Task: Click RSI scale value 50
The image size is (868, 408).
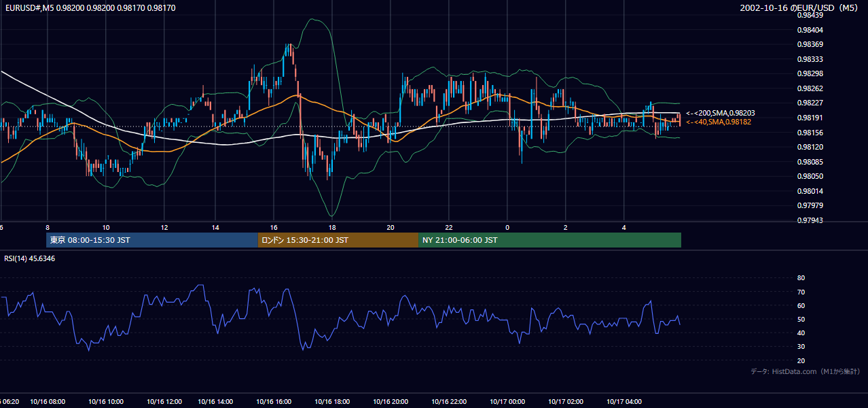Action: (x=801, y=320)
